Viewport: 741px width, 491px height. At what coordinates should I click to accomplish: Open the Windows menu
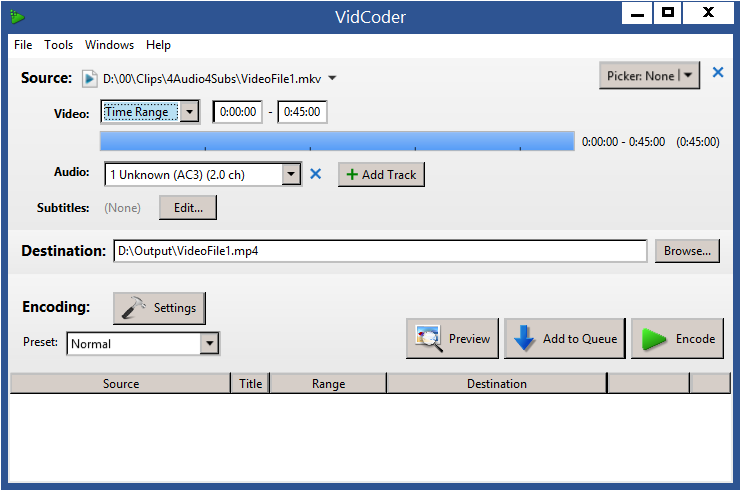(109, 45)
